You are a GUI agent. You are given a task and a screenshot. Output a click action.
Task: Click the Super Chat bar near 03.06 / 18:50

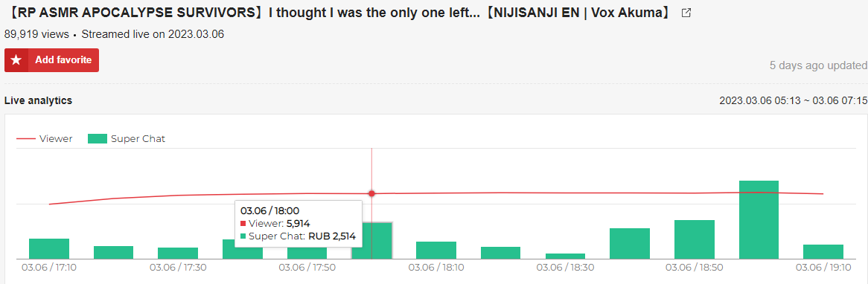pyautogui.click(x=695, y=240)
